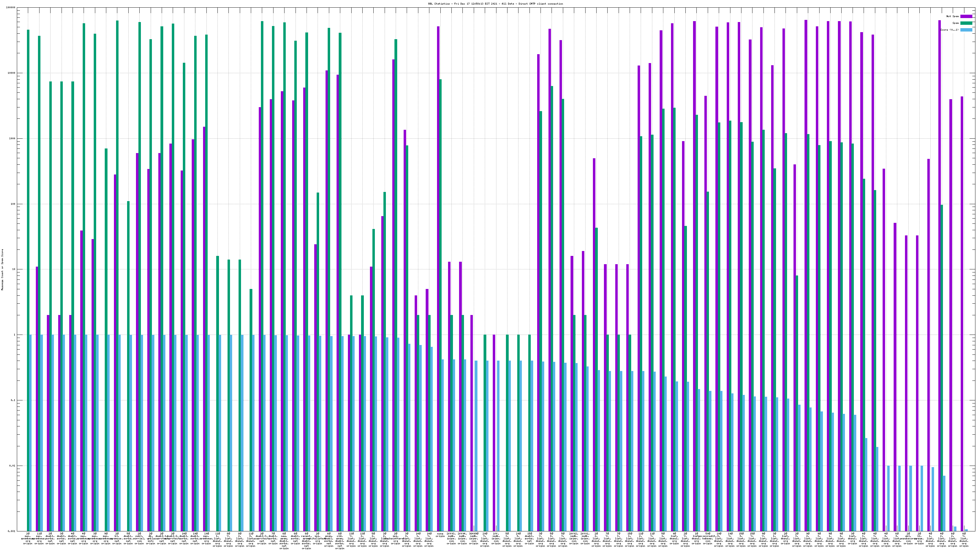
Task: Click the 2ff03.iadb.isipp.com x-axis label
Action: pos(451,538)
